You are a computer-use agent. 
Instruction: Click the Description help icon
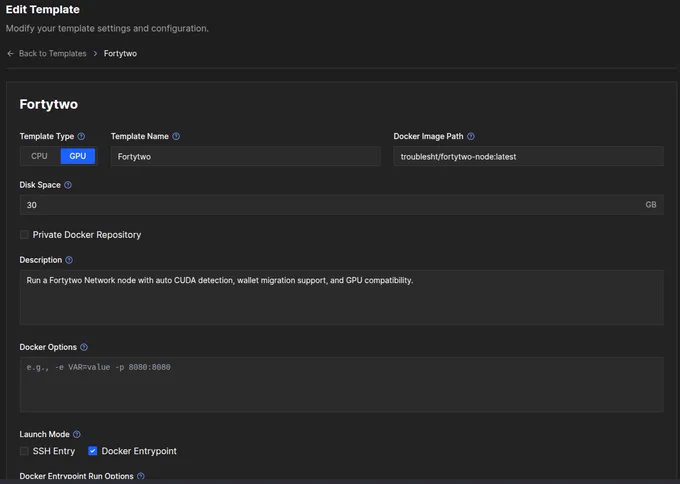[x=69, y=260]
